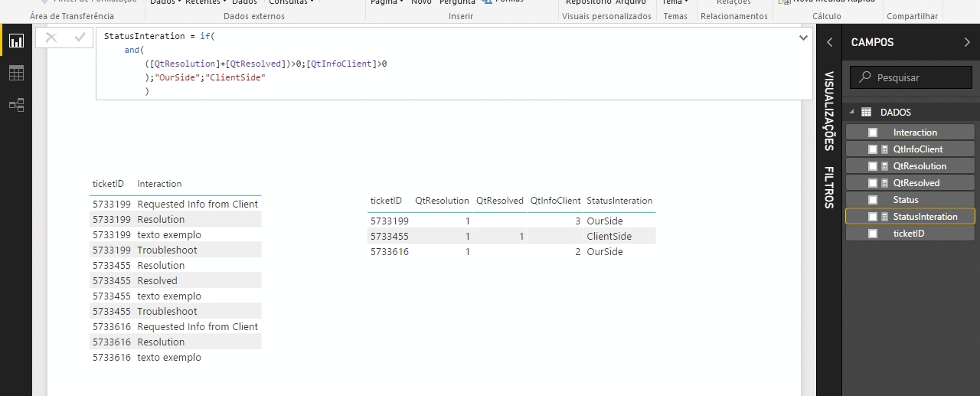
Task: Click the measure calculator icon beside QtInfoClient
Action: click(x=885, y=149)
